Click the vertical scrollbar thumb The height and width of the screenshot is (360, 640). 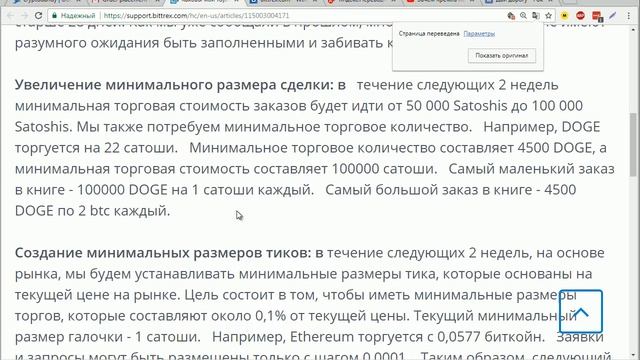(633, 144)
